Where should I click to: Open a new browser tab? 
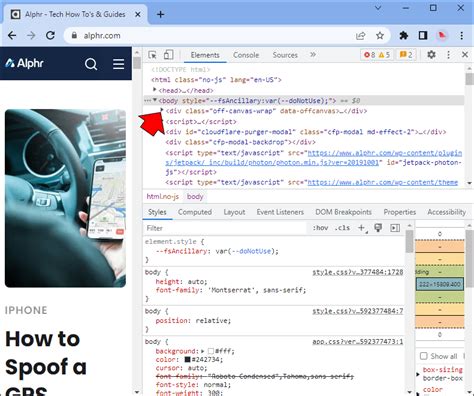(x=160, y=14)
